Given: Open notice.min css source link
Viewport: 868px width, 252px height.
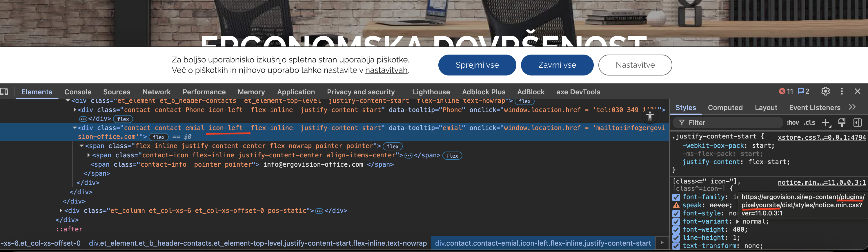Looking at the screenshot, I should (822, 183).
